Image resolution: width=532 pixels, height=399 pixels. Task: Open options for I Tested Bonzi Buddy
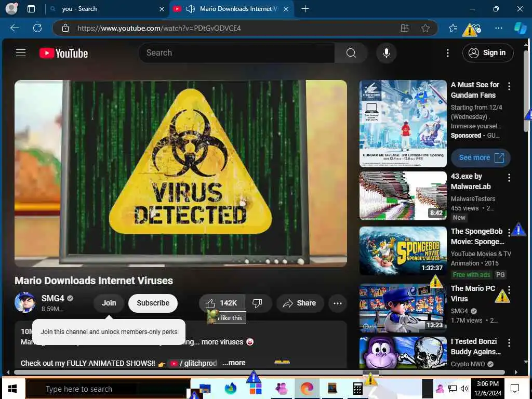(509, 343)
